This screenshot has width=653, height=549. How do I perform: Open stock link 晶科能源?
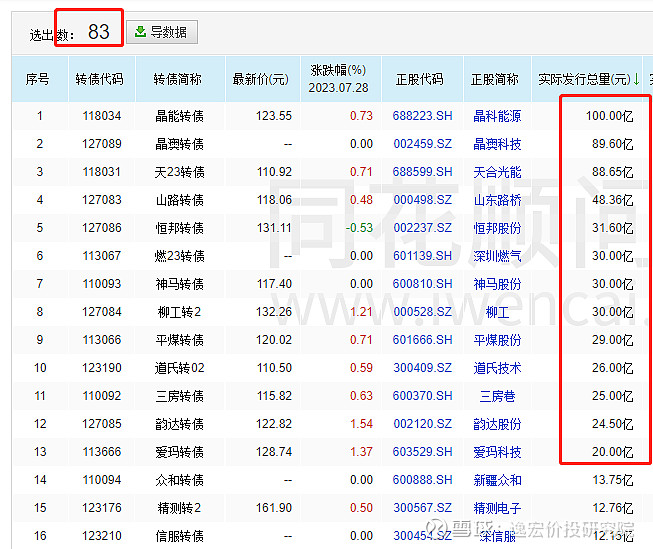pyautogui.click(x=497, y=116)
